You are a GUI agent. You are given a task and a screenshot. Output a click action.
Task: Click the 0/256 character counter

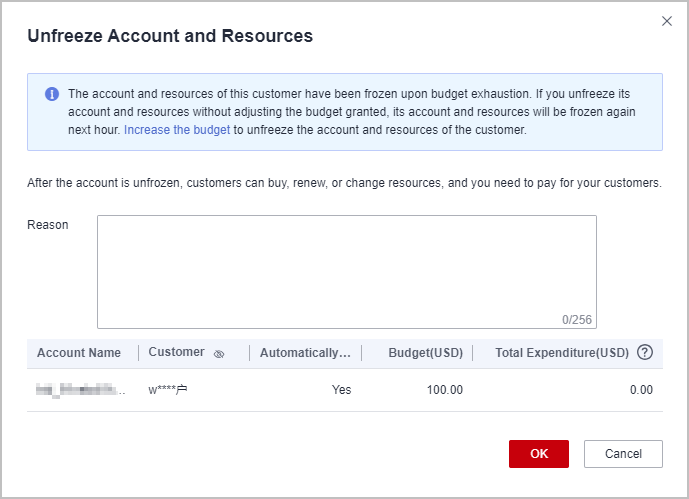point(576,320)
